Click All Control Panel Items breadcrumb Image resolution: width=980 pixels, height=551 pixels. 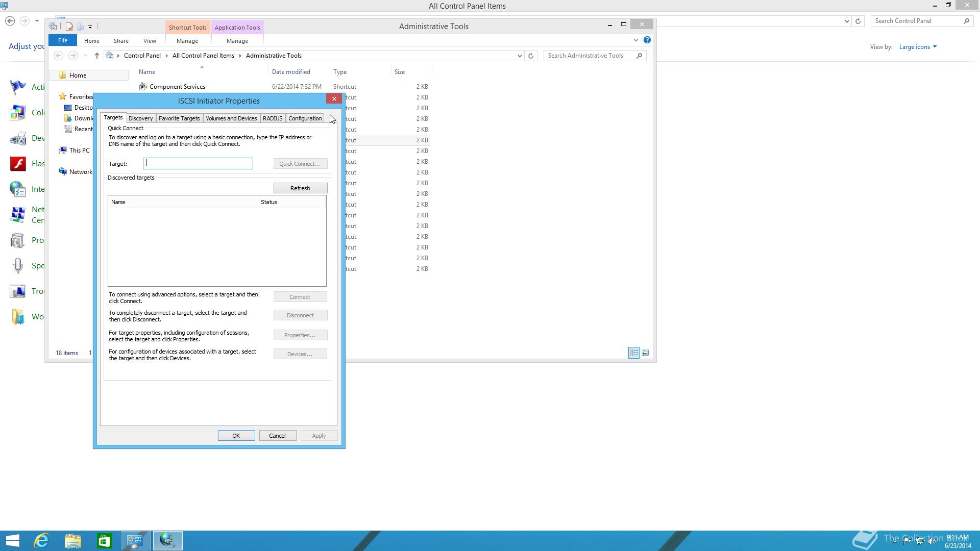[x=203, y=56]
